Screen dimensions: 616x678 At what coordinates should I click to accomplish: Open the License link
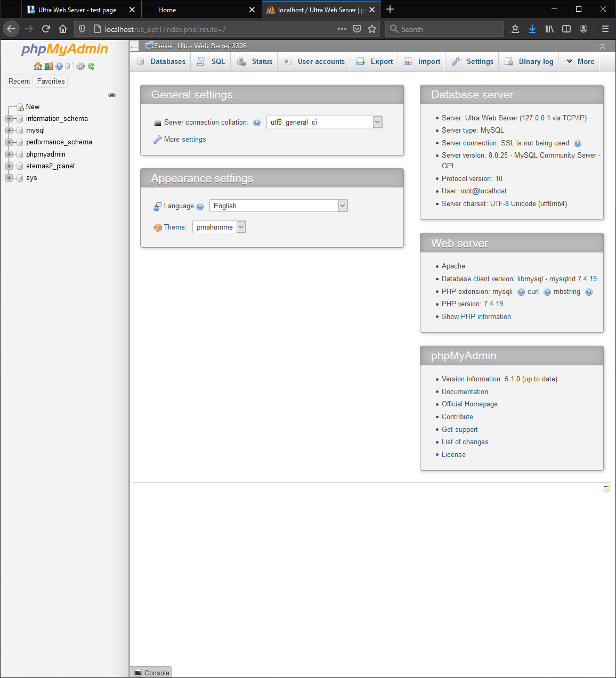[453, 455]
